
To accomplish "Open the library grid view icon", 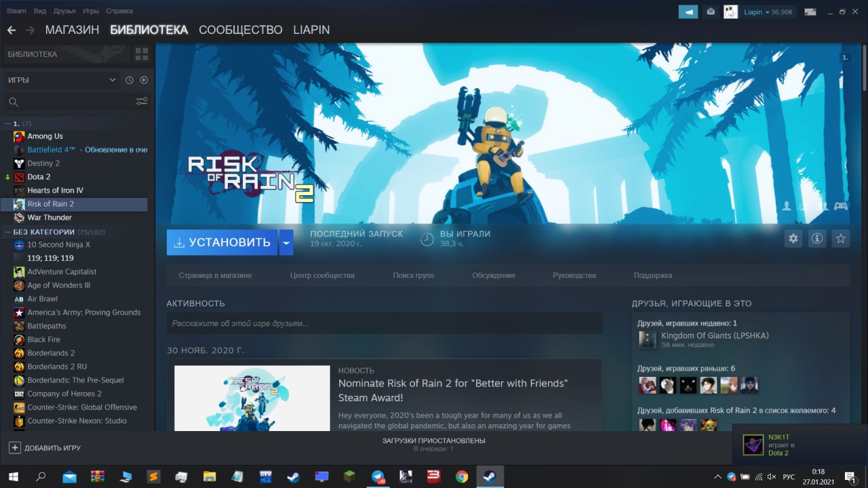I will click(142, 54).
